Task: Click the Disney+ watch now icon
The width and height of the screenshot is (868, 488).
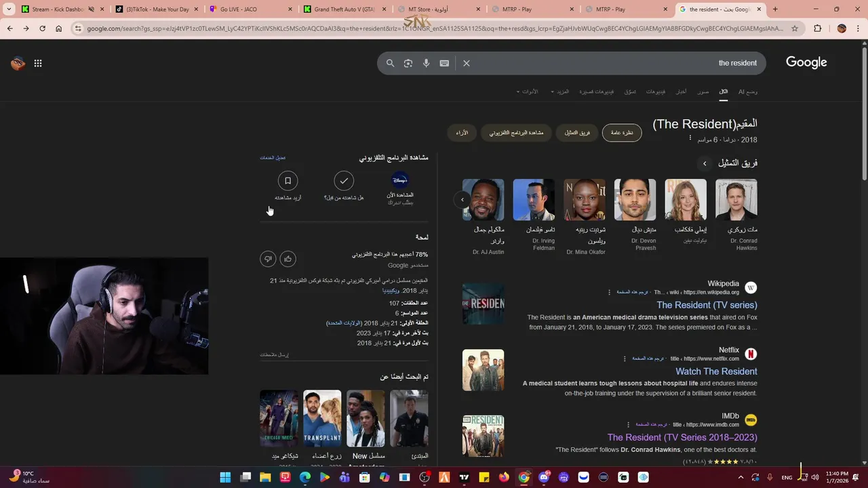Action: point(400,180)
